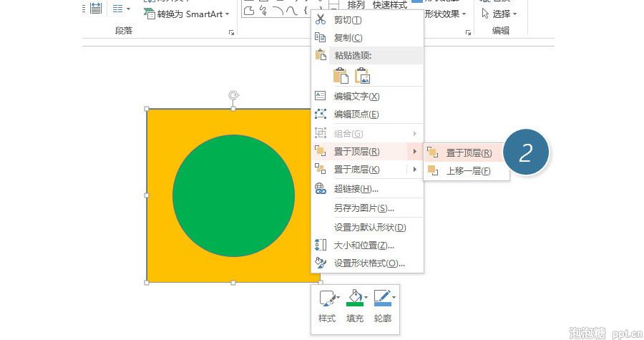Click the text alignment icon left of columns
The width and height of the screenshot is (644, 340).
click(x=96, y=8)
